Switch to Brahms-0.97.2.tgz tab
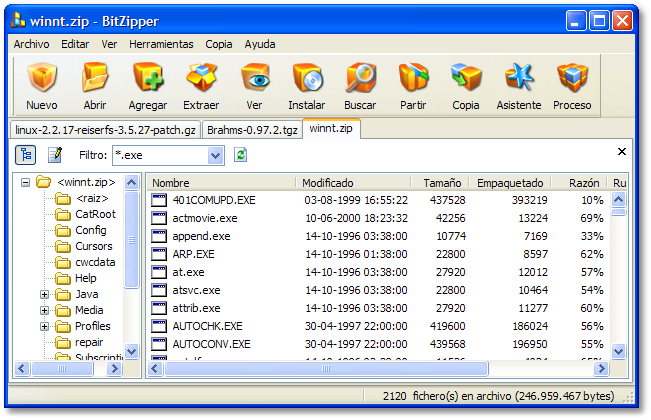 (x=252, y=130)
